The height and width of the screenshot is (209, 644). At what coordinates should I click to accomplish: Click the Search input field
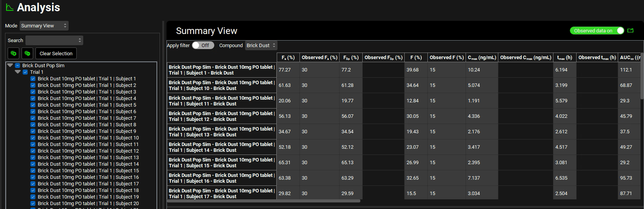point(54,40)
